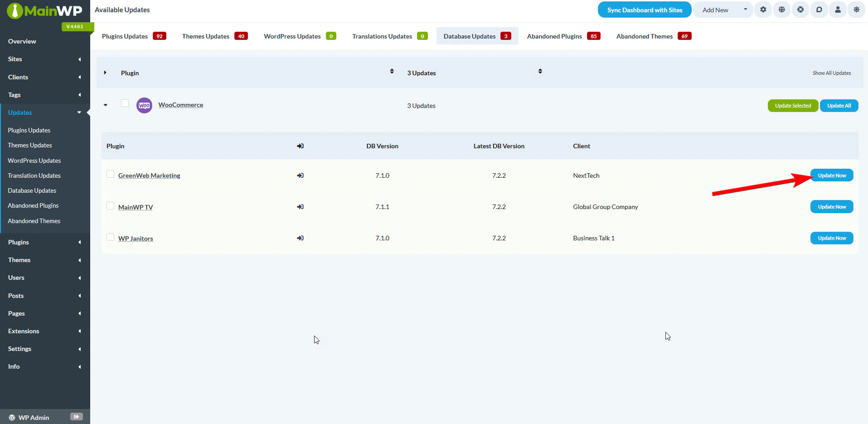Click the sign-in icon for MainWP TV

pyautogui.click(x=300, y=207)
